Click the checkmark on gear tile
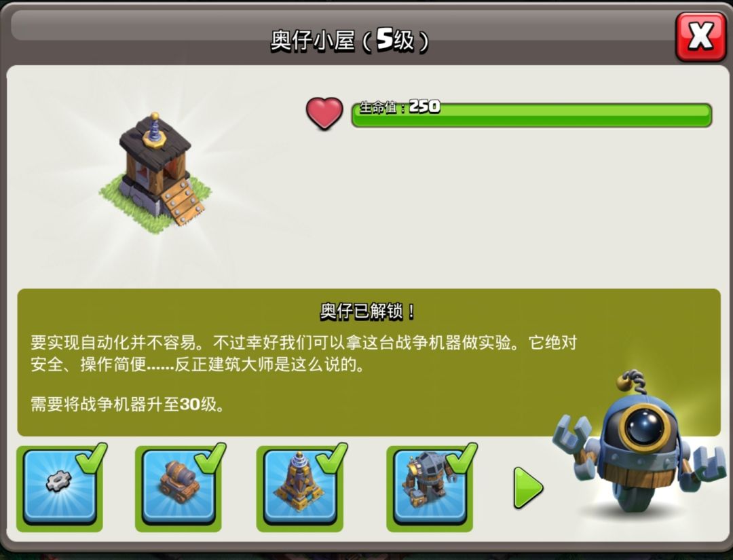Image resolution: width=733 pixels, height=560 pixels. coord(91,459)
